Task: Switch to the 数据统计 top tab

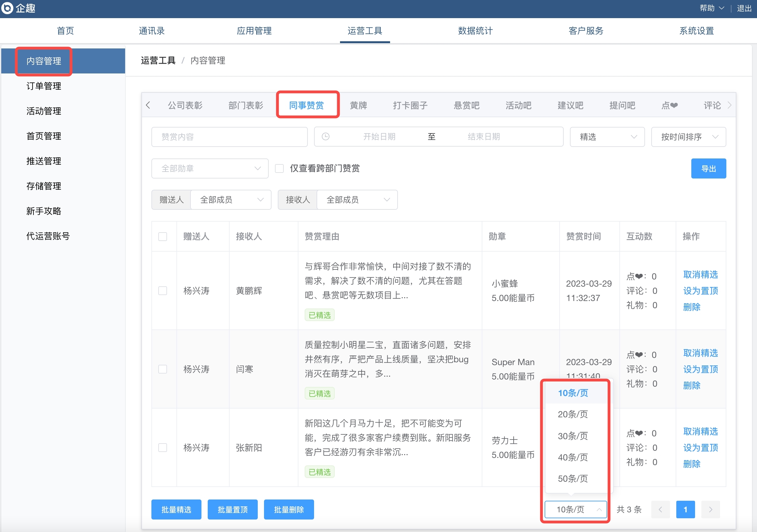Action: click(475, 31)
